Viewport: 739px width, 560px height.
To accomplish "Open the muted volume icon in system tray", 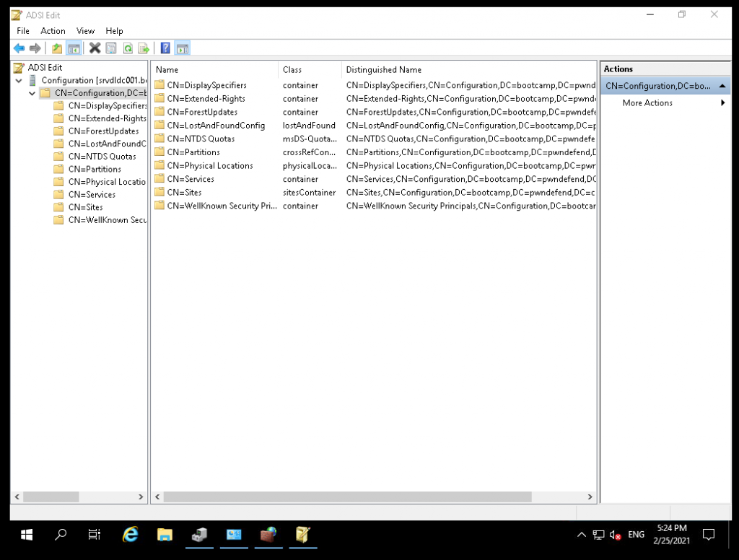I will pos(615,535).
